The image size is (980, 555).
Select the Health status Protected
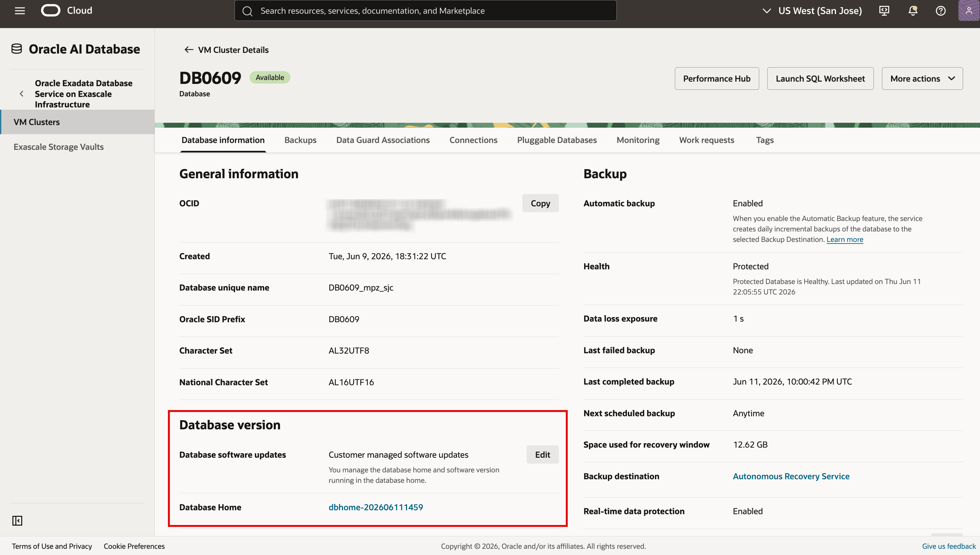750,266
